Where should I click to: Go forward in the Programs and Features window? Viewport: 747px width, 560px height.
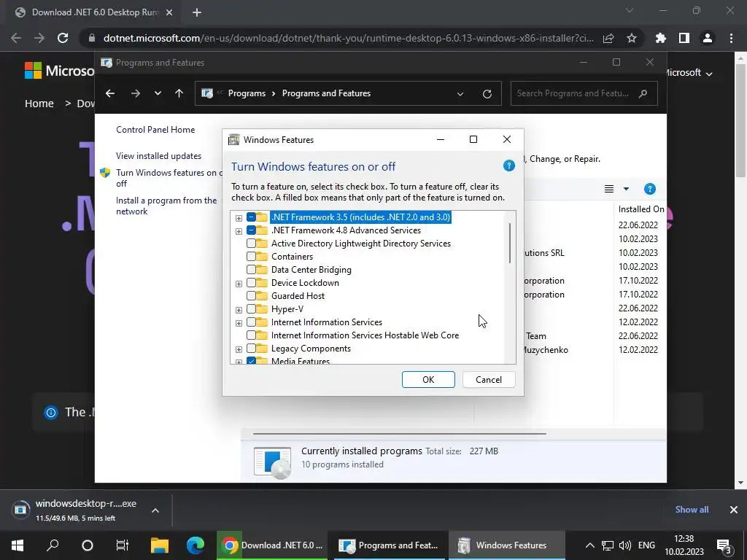(135, 93)
